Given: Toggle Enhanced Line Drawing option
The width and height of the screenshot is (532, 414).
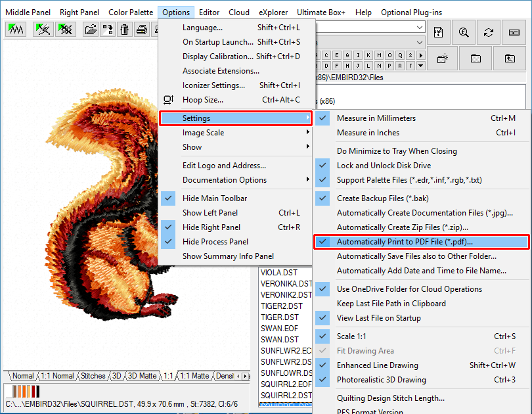Looking at the screenshot, I should pos(422,365).
